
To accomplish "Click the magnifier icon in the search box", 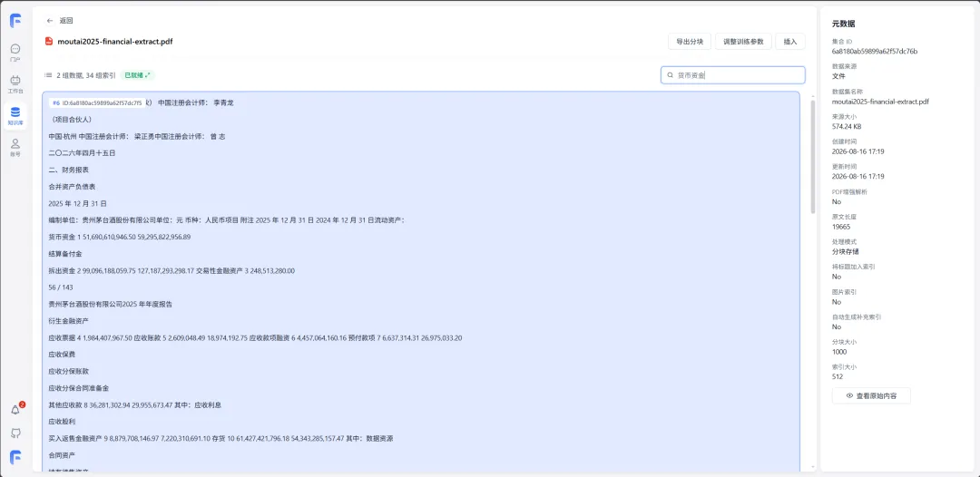I will [x=671, y=75].
